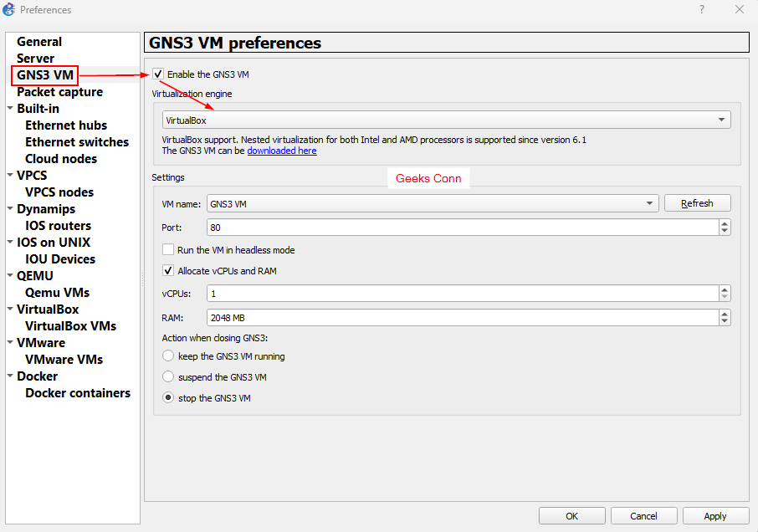
Task: Increase the RAM value with the stepper
Action: pos(724,314)
